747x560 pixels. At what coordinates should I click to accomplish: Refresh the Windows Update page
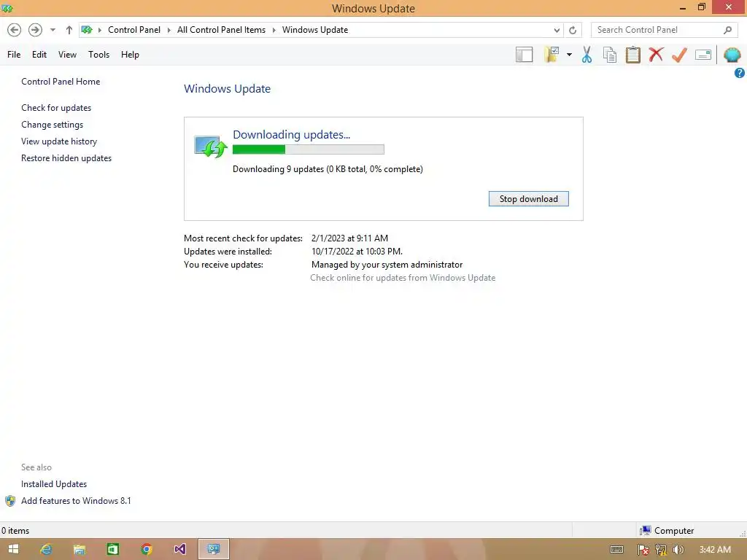573,31
